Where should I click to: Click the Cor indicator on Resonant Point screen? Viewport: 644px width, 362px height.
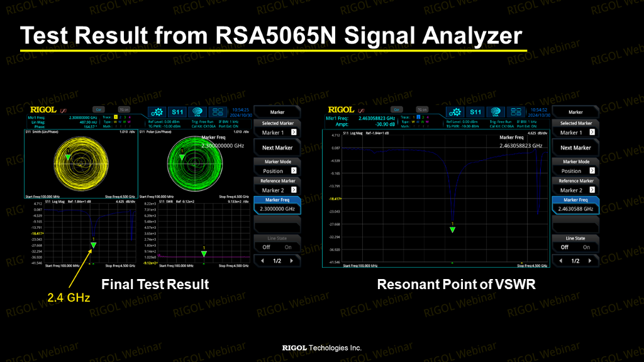click(x=397, y=109)
